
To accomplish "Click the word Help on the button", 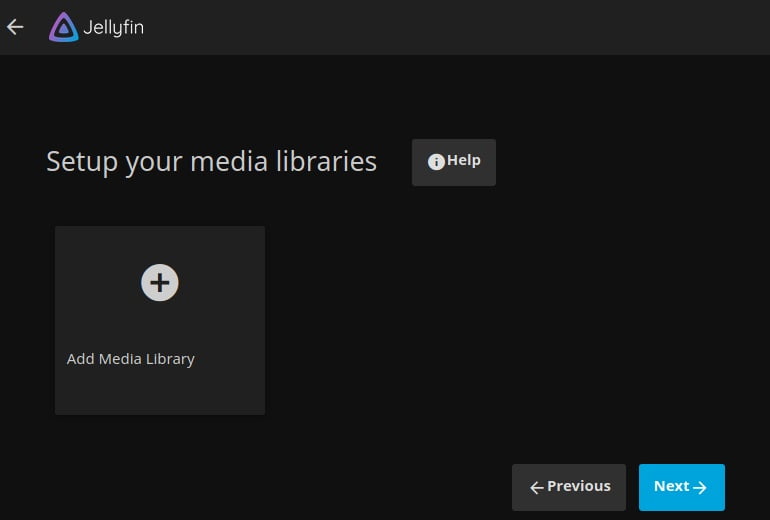I will 464,161.
